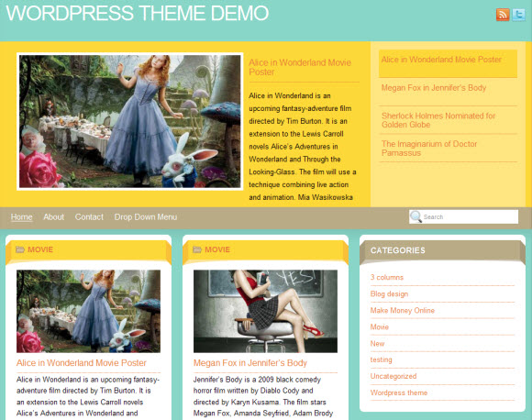Click the WORDPRESS THEME DEMO site title
This screenshot has width=532, height=420.
click(138, 13)
